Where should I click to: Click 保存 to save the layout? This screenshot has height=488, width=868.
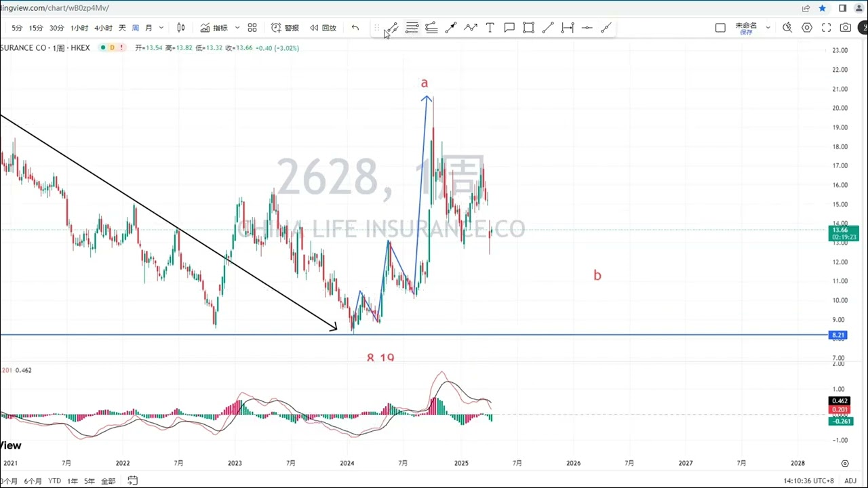[x=746, y=32]
